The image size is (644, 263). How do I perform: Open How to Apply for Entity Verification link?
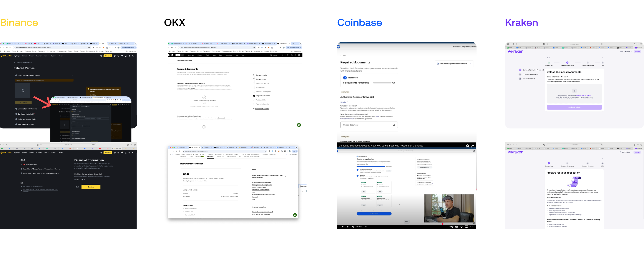tap(33, 186)
